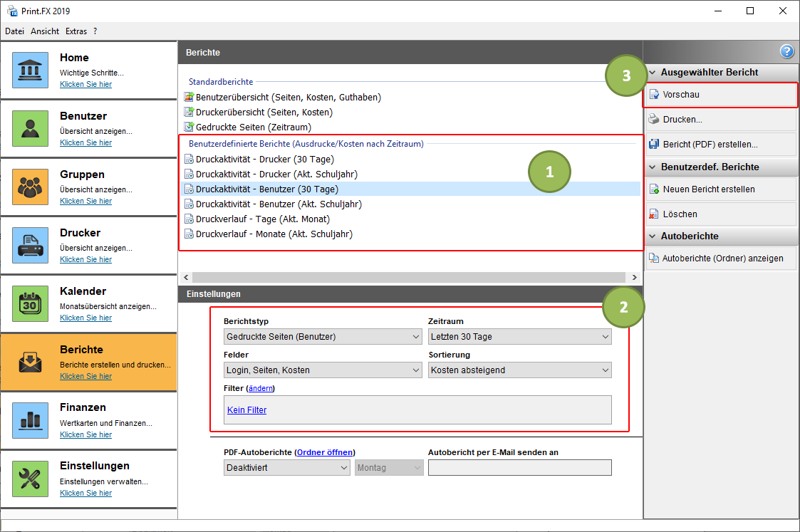
Task: Open the Berichtstyp dropdown
Action: (323, 336)
